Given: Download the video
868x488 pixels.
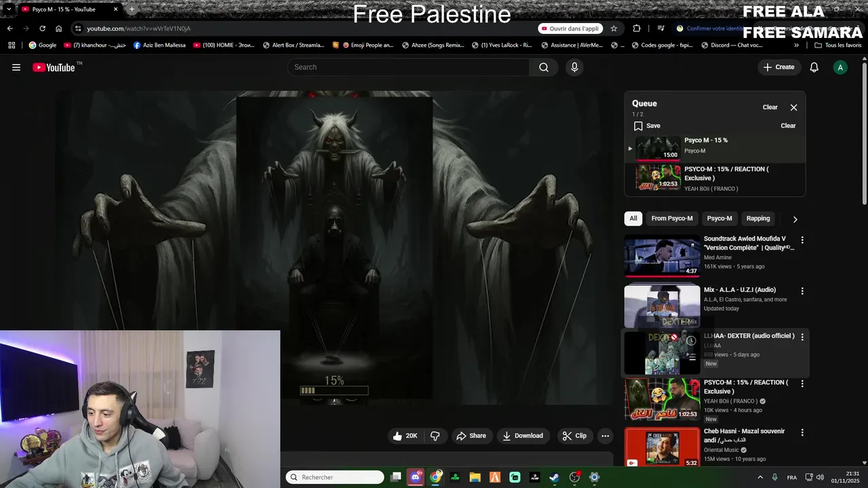Looking at the screenshot, I should coord(523,436).
